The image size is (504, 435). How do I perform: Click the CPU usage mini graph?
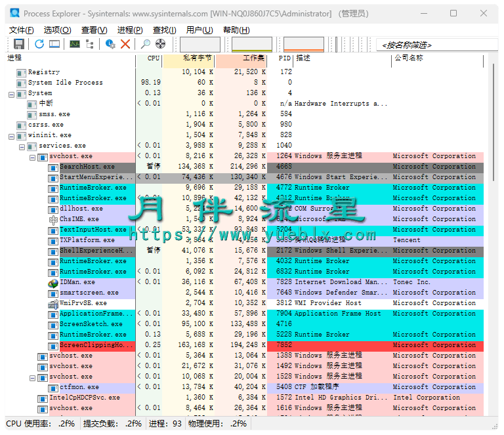200,45
